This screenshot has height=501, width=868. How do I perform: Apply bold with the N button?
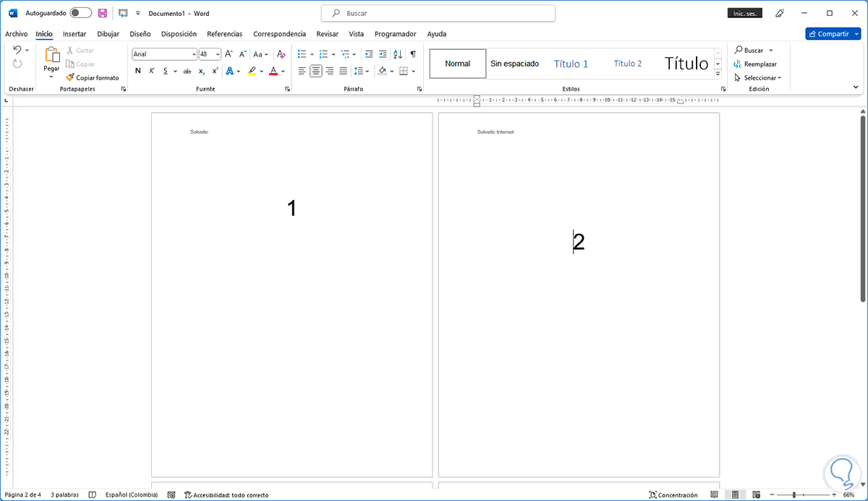[x=137, y=71]
